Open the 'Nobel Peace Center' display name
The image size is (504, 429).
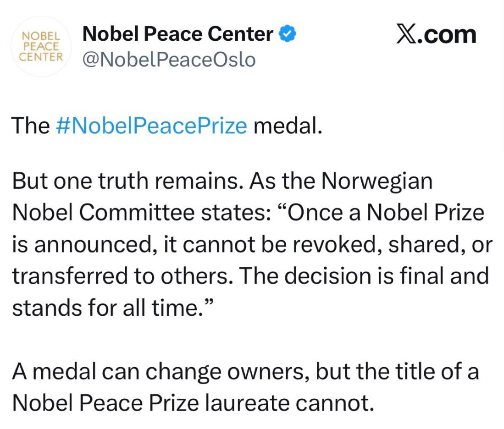point(178,34)
